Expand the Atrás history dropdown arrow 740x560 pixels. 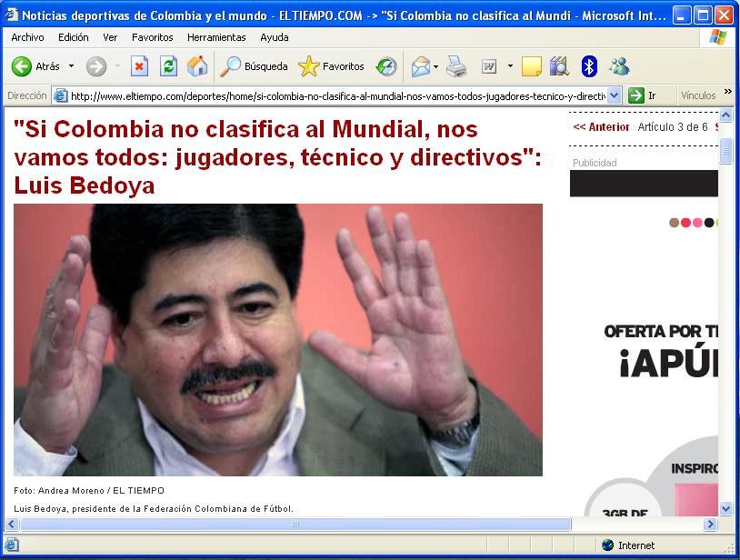pyautogui.click(x=71, y=66)
